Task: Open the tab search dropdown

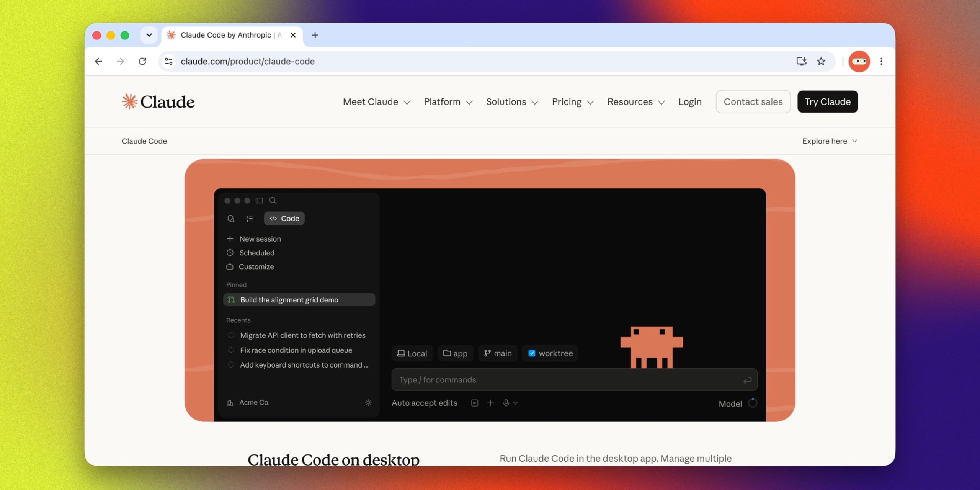Action: click(x=149, y=35)
